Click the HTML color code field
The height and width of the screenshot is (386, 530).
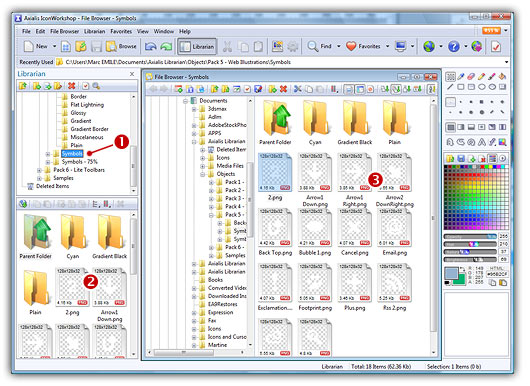(x=497, y=274)
